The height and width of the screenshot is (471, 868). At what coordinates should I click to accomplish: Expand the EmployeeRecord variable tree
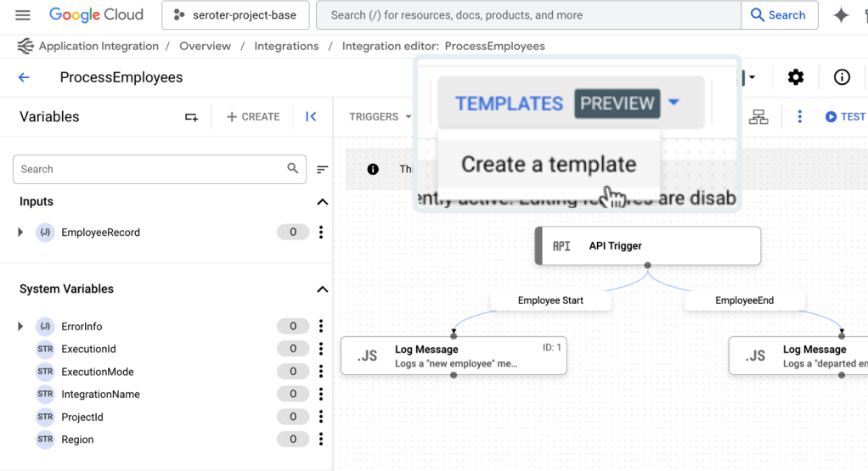coord(21,233)
